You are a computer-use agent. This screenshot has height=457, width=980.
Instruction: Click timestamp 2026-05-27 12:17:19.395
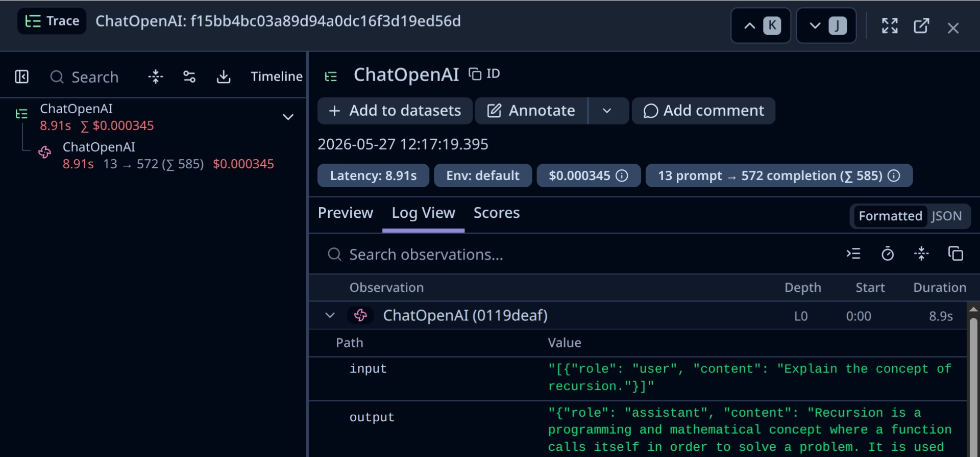(x=403, y=144)
